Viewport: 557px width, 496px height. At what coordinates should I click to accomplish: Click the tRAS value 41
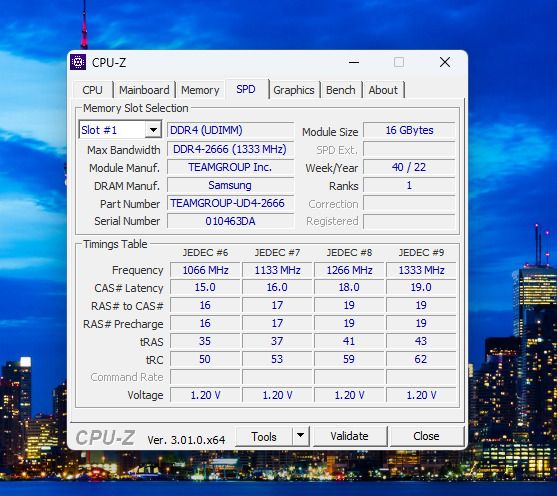coord(349,341)
